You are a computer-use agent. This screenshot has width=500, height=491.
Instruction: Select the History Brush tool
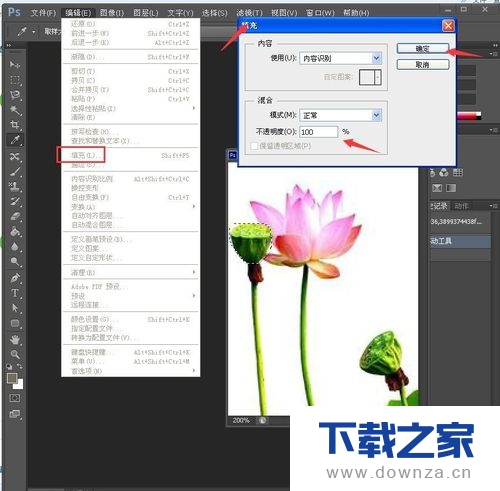click(15, 202)
